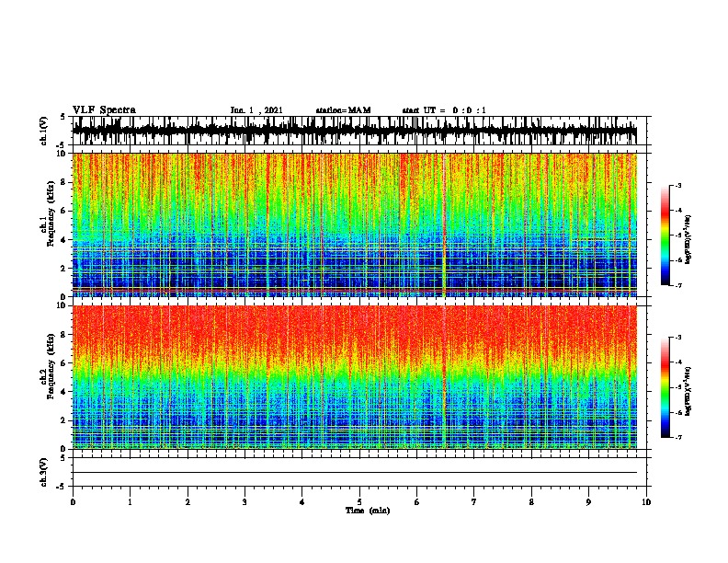
Task: Click the 'Time (min)' axis label
Action: [x=368, y=511]
